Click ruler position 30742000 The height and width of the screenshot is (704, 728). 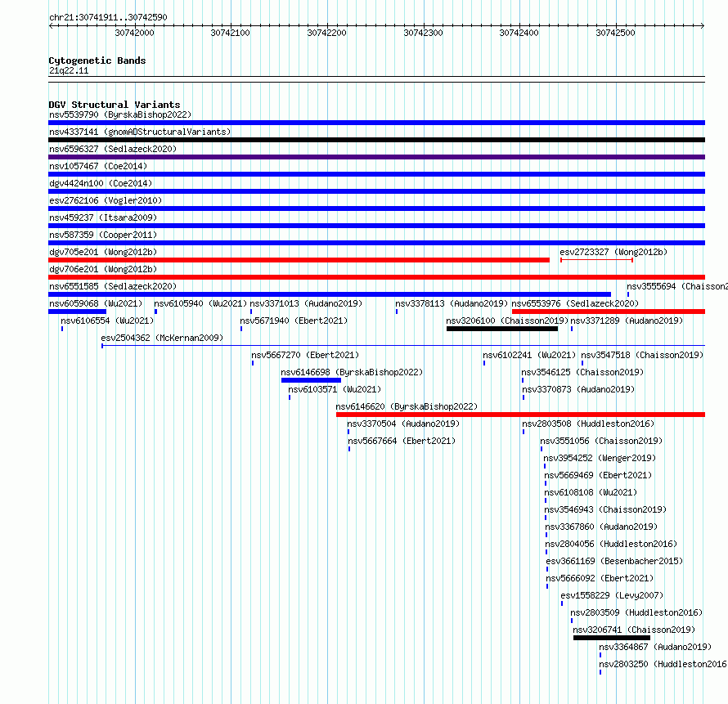pos(135,33)
